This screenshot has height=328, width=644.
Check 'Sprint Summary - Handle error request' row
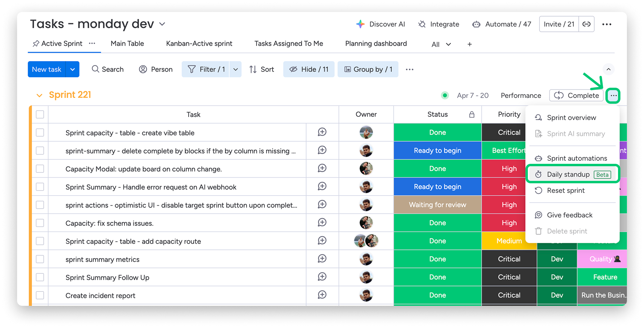pyautogui.click(x=40, y=187)
